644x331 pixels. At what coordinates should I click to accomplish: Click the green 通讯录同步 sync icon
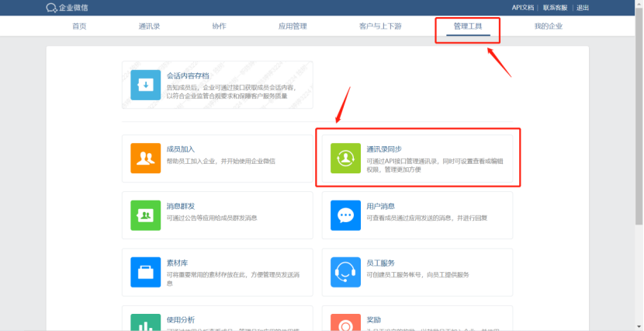pos(345,159)
